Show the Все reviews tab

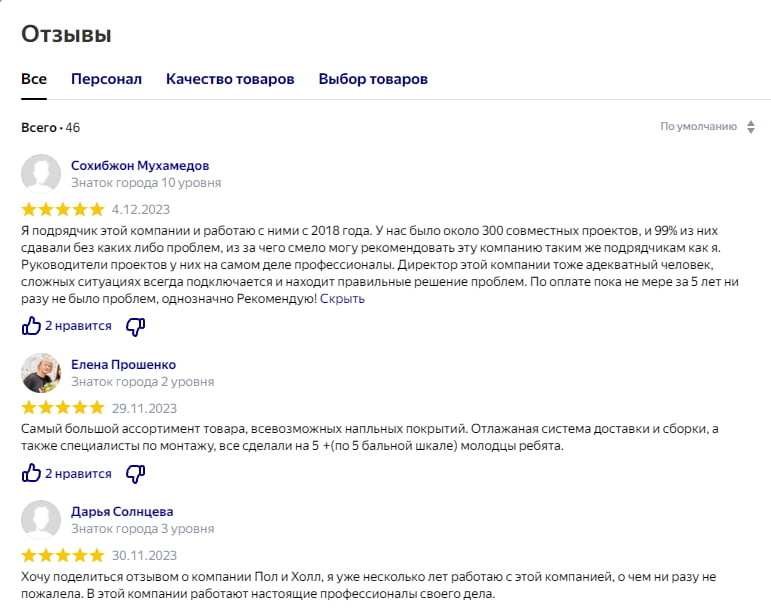34,79
